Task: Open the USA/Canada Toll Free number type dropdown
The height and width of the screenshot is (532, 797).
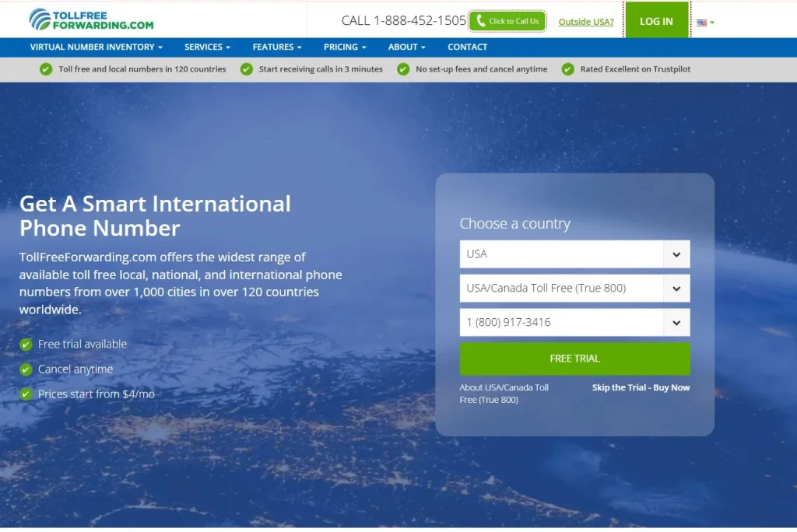Action: pyautogui.click(x=574, y=288)
